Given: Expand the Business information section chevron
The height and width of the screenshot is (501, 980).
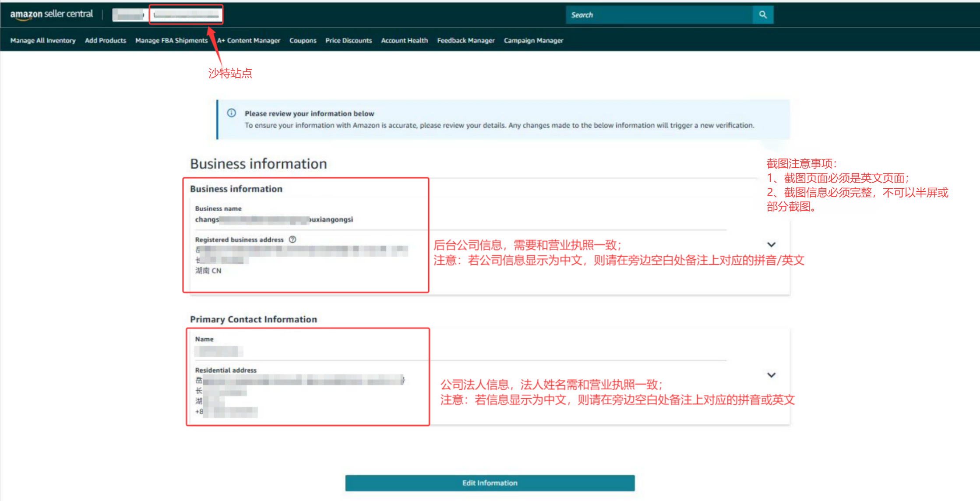Looking at the screenshot, I should pyautogui.click(x=771, y=244).
